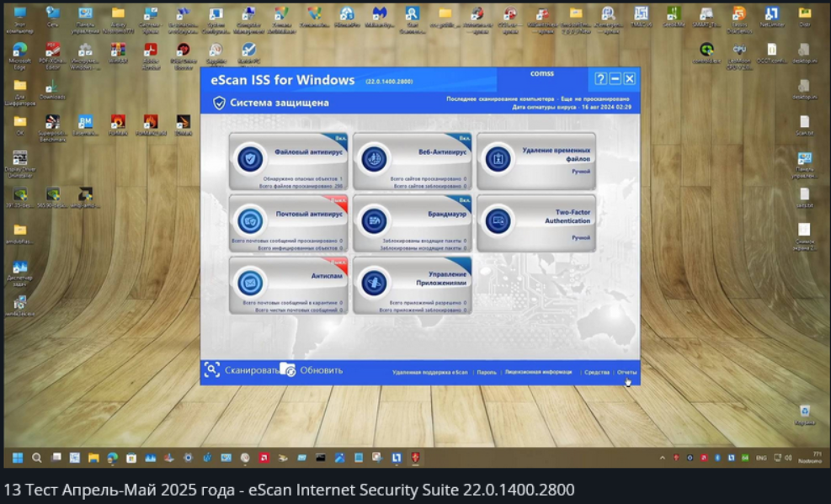
Task: Click the Всего файлов просканировано line
Action: coord(301,186)
